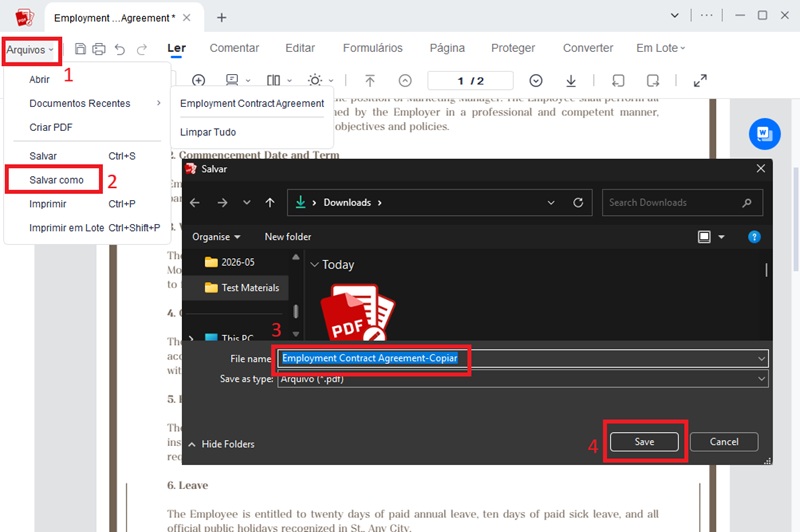Open the Save as type dropdown

click(x=761, y=379)
